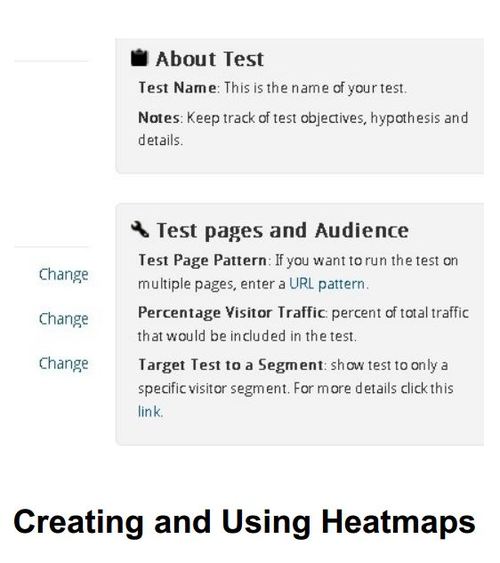500x563 pixels.
Task: Click Change next to Test Page Pattern
Action: [64, 275]
